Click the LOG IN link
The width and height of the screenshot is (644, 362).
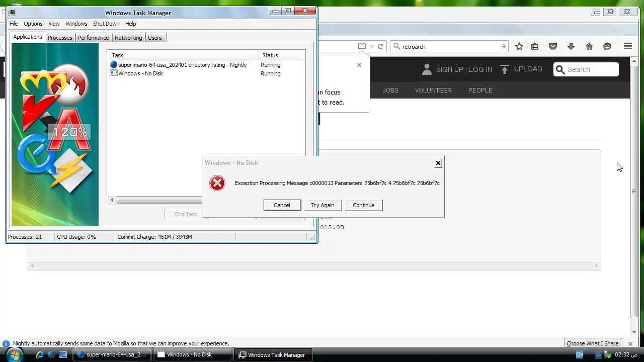480,69
